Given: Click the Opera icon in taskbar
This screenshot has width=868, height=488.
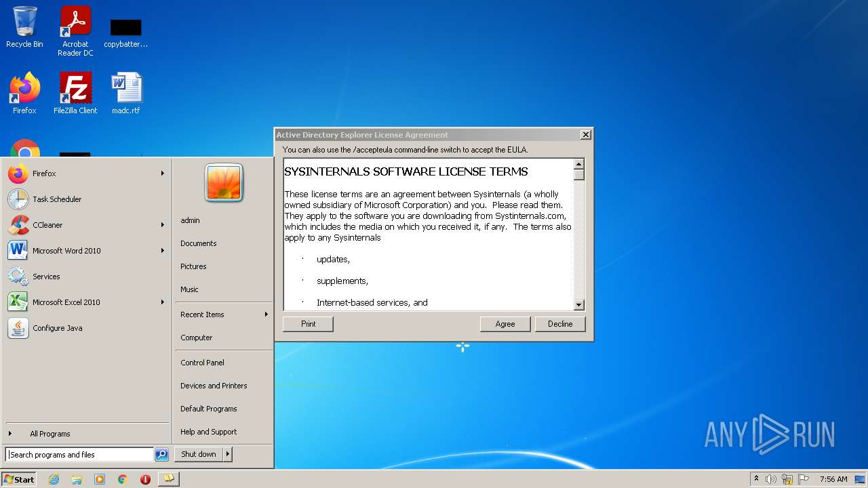Looking at the screenshot, I should (x=145, y=479).
